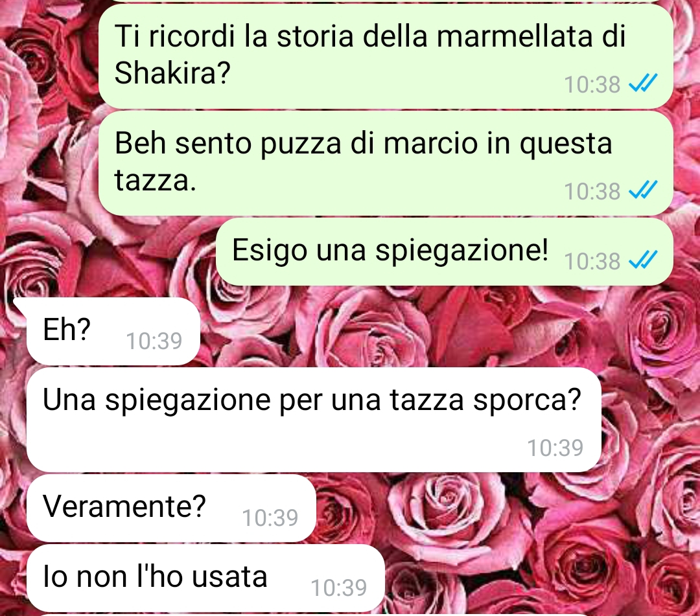Screen dimensions: 700x616
Task: Select the 'Una spiegazione per una tazza sporca?' message
Action: 314,420
